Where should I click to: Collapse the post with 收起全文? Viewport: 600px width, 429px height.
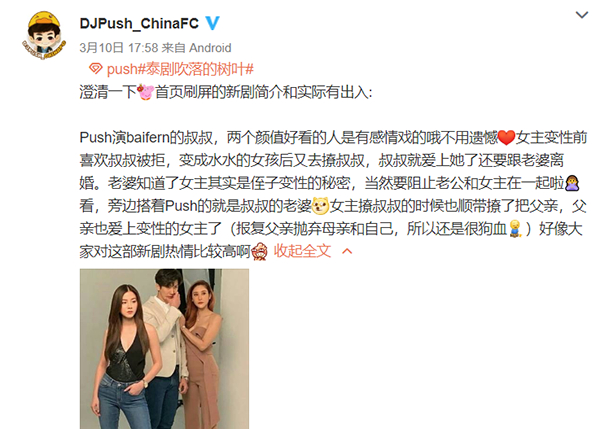[302, 251]
